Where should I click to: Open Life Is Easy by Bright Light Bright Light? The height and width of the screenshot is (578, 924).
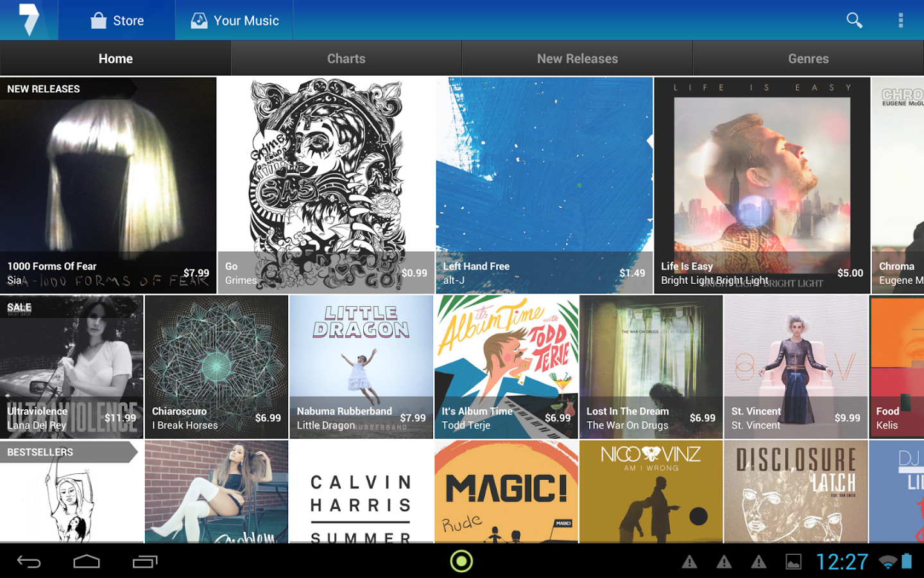[x=762, y=186]
